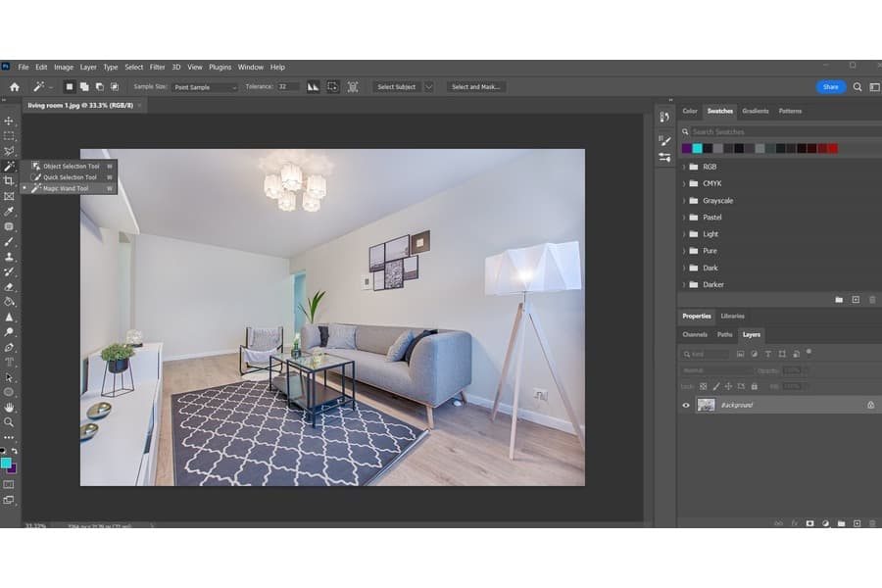Screen dimensions: 882x588
Task: Select the Ellipse shape tool
Action: [9, 392]
